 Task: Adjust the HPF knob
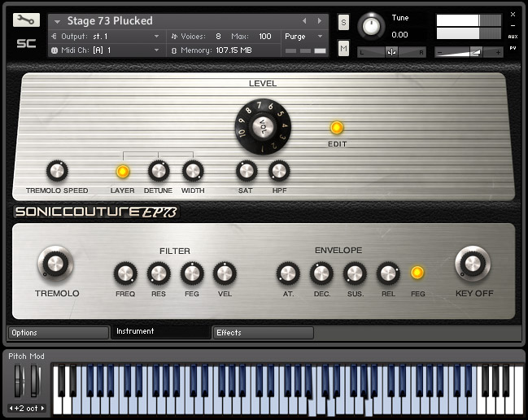279,171
